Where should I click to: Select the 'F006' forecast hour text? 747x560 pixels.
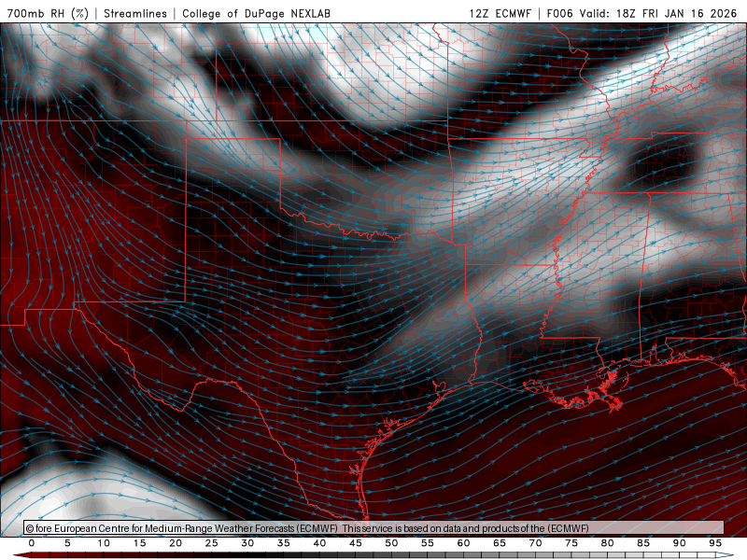pos(559,13)
